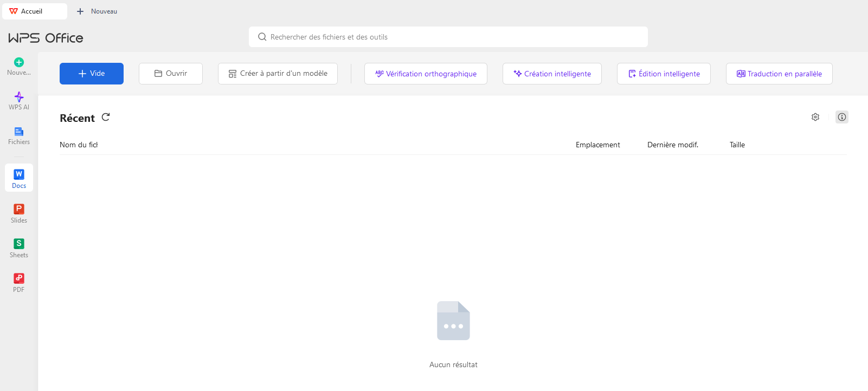Sort by Nom du fichier column
Image resolution: width=868 pixels, height=391 pixels.
pyautogui.click(x=79, y=145)
